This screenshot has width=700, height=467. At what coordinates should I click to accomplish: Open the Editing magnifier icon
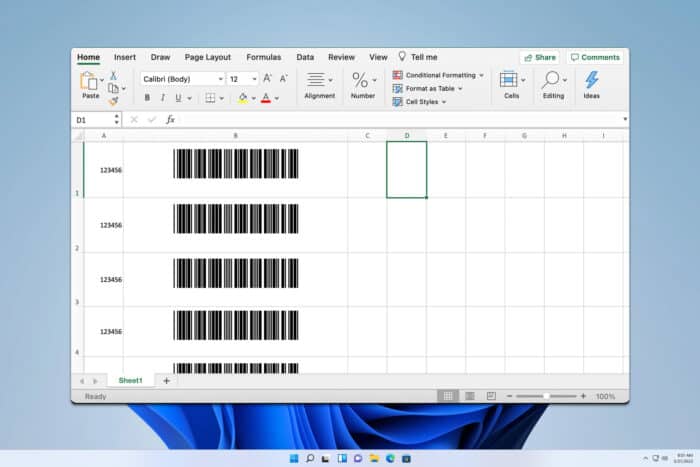[x=550, y=79]
